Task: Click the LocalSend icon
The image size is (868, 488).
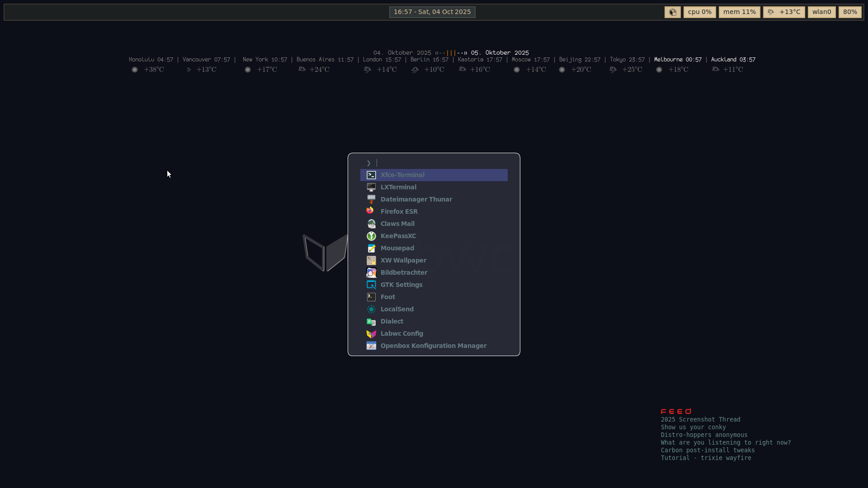Action: (371, 309)
